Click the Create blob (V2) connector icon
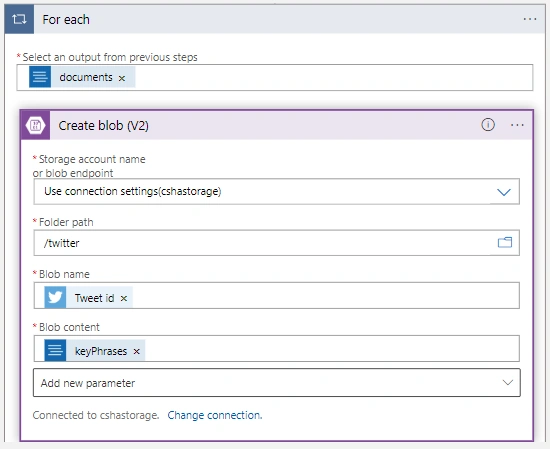The height and width of the screenshot is (449, 550). pyautogui.click(x=35, y=125)
